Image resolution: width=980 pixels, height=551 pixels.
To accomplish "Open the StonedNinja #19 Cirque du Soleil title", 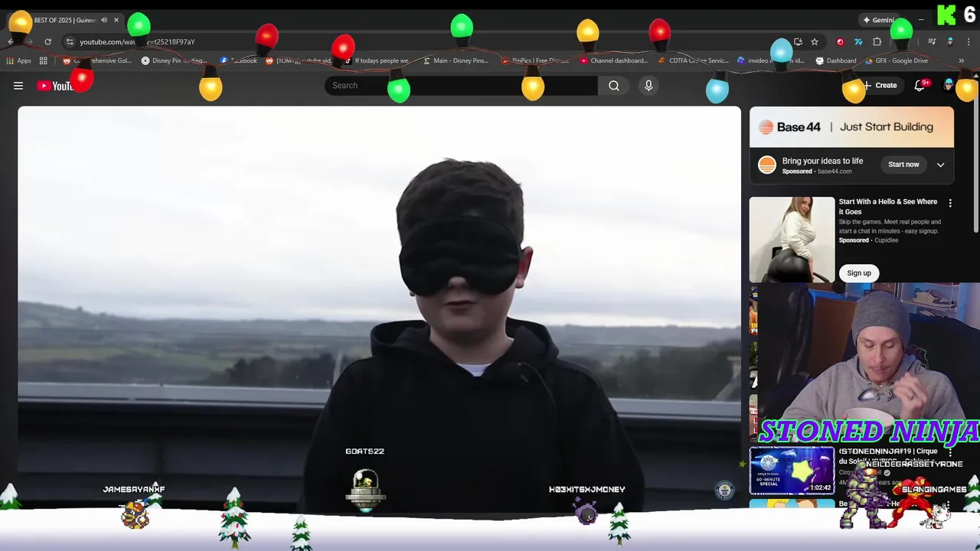I will tap(888, 456).
